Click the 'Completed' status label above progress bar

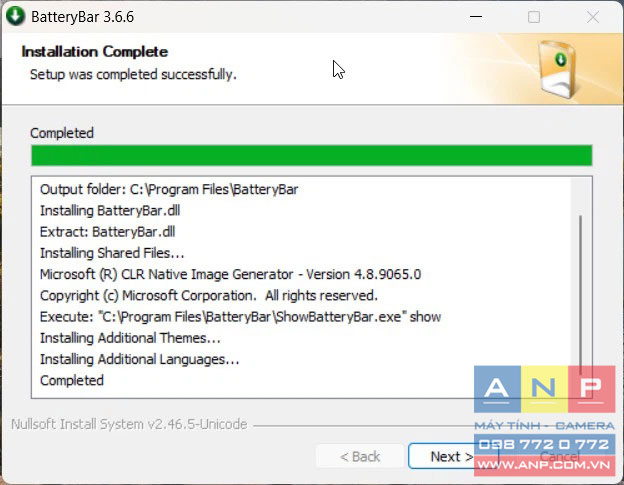[x=62, y=133]
